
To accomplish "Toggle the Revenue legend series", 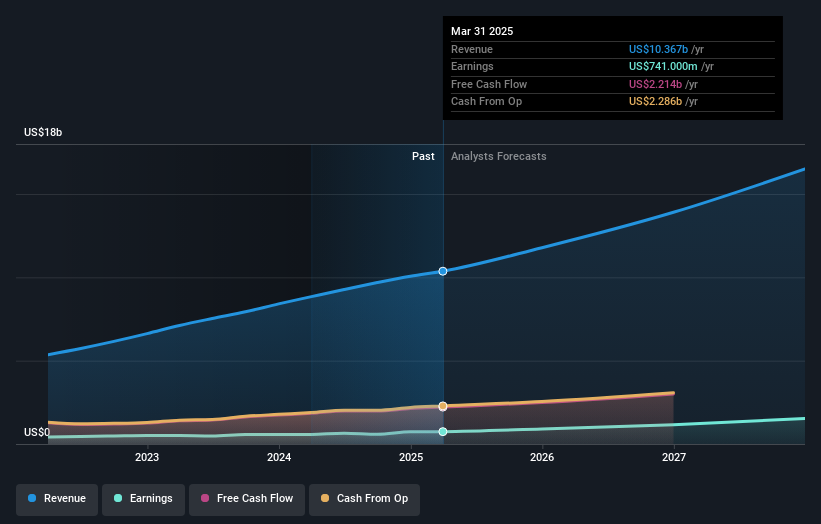I will (57, 499).
